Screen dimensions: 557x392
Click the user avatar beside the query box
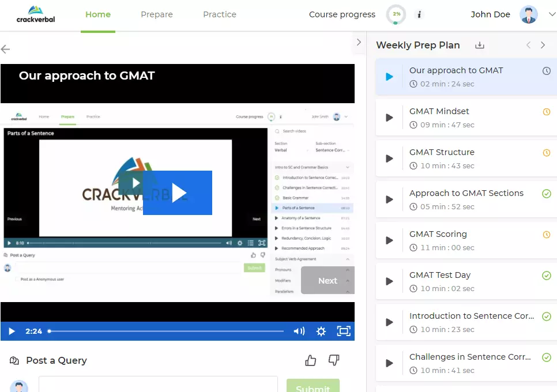click(x=19, y=386)
